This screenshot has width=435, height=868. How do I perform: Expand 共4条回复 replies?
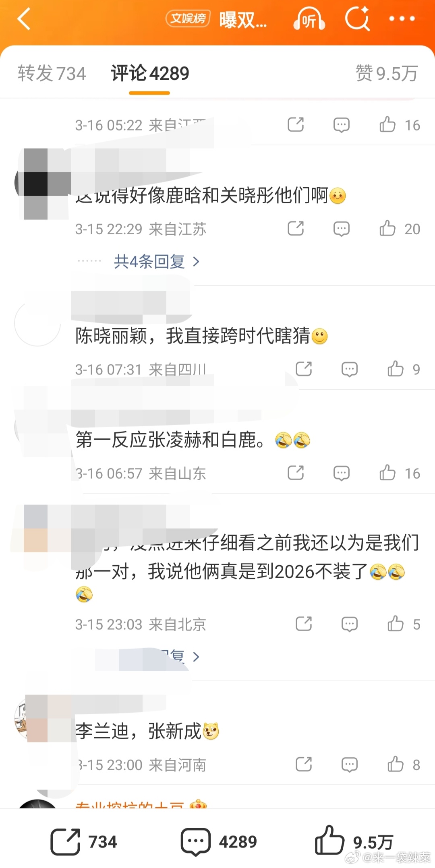[157, 262]
